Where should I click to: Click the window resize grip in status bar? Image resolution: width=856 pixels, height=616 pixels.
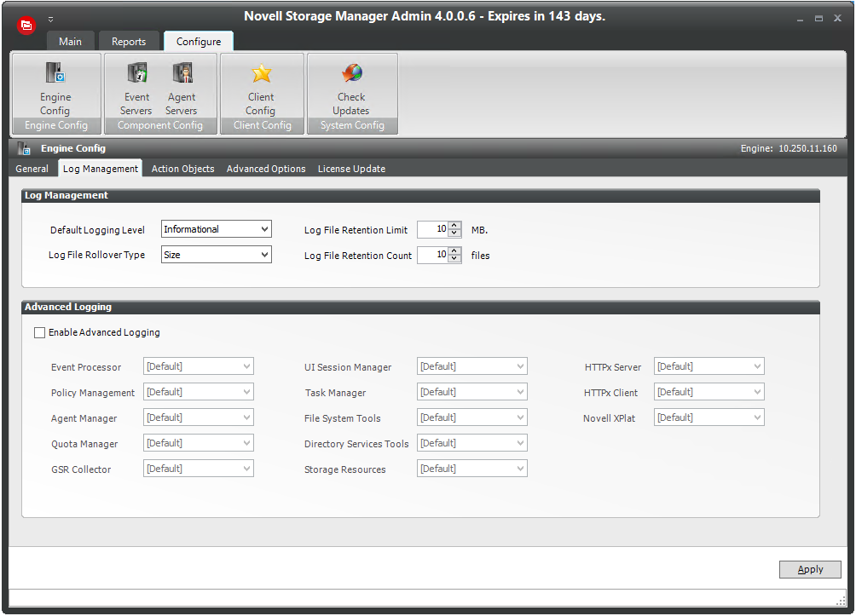click(x=841, y=601)
